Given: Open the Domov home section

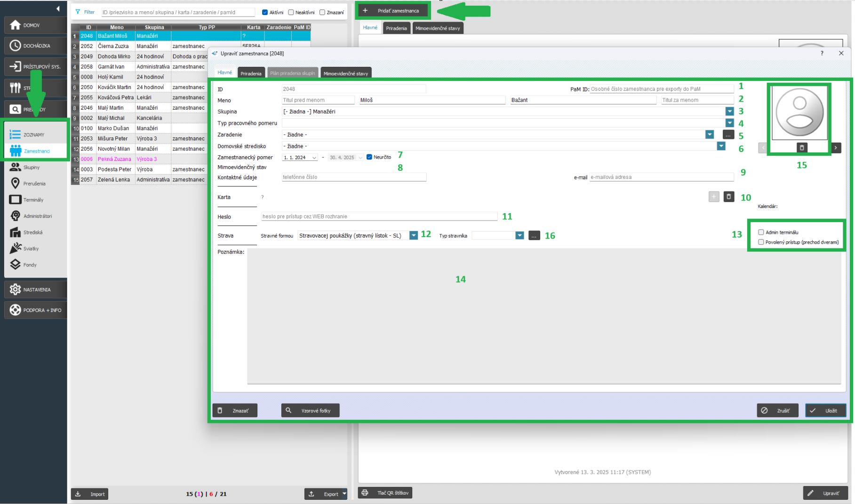Looking at the screenshot, I should click(x=31, y=25).
